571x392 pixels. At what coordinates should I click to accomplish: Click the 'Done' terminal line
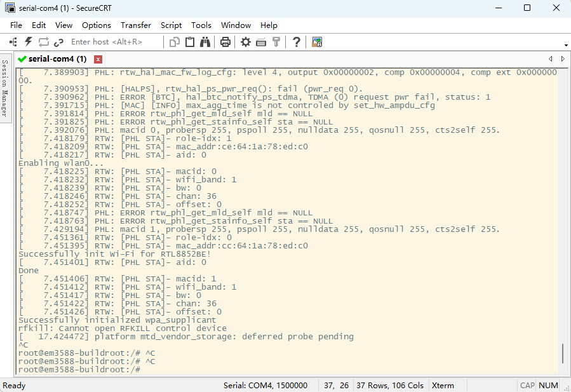coord(29,271)
